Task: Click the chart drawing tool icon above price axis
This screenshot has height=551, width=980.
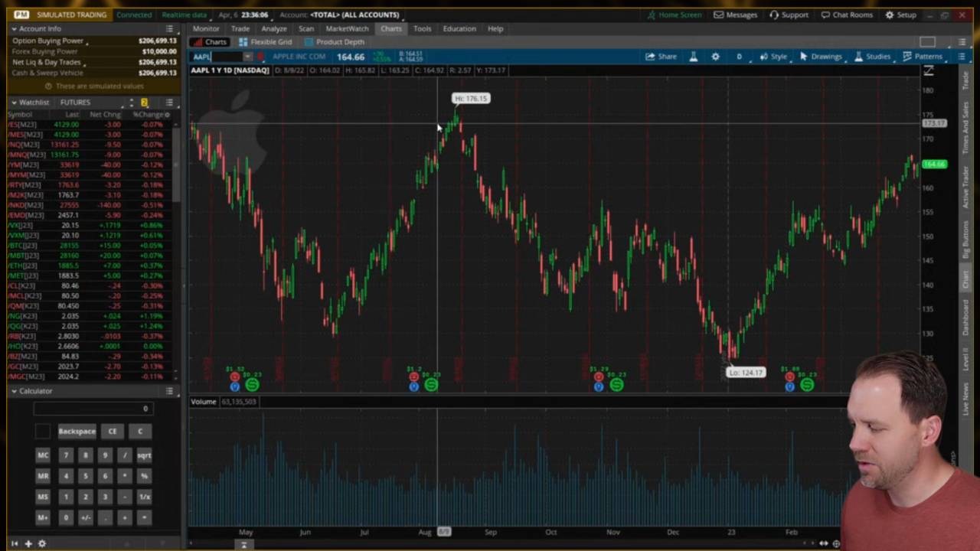Action: (x=928, y=71)
